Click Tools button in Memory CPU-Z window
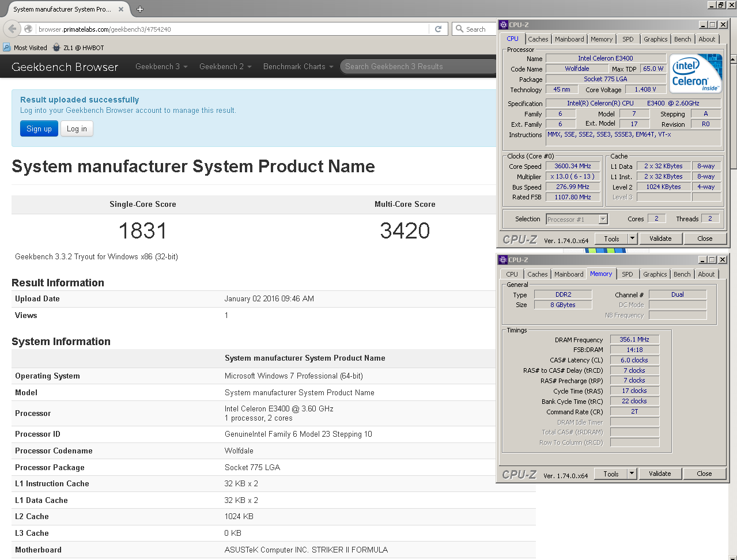 coord(611,474)
